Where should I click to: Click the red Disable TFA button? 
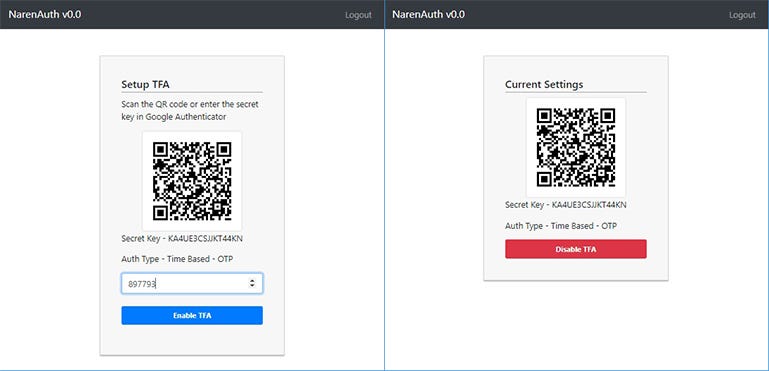(x=576, y=249)
